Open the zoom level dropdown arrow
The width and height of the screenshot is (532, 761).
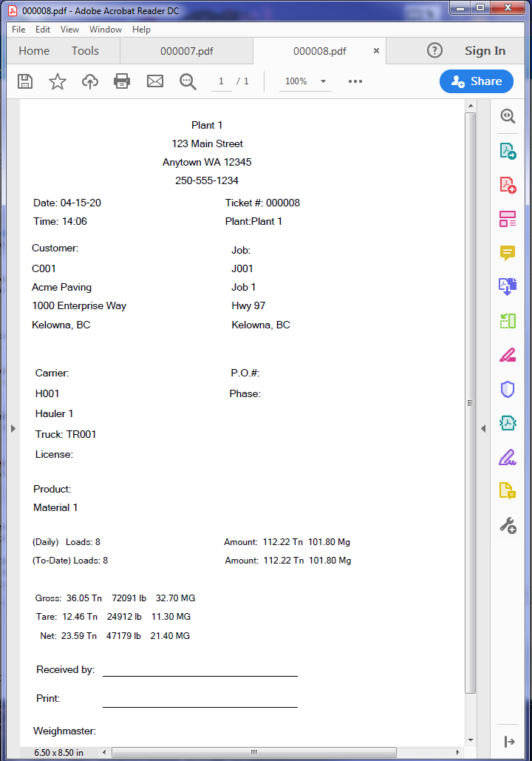point(323,81)
